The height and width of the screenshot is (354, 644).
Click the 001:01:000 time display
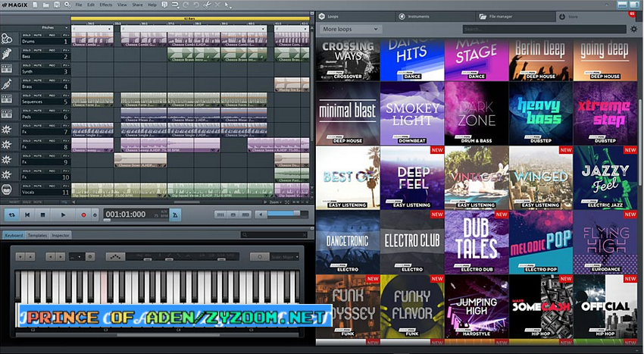[126, 215]
